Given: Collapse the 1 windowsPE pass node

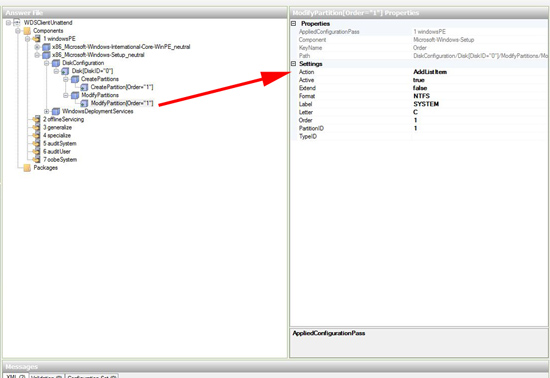Looking at the screenshot, I should pyautogui.click(x=27, y=39).
